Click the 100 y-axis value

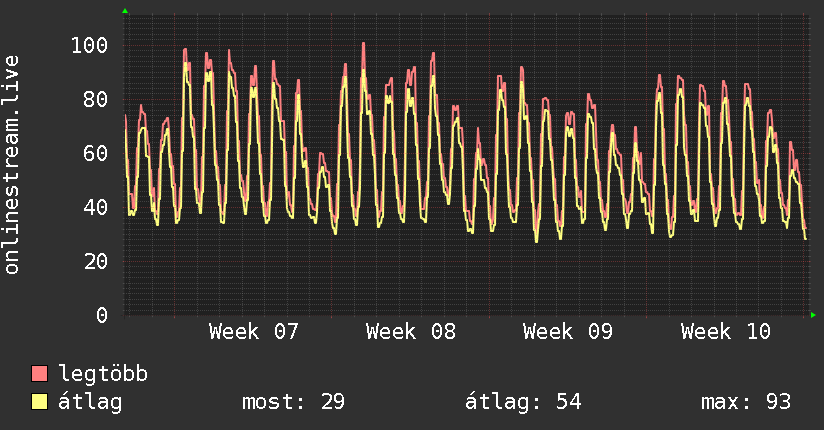point(89,45)
